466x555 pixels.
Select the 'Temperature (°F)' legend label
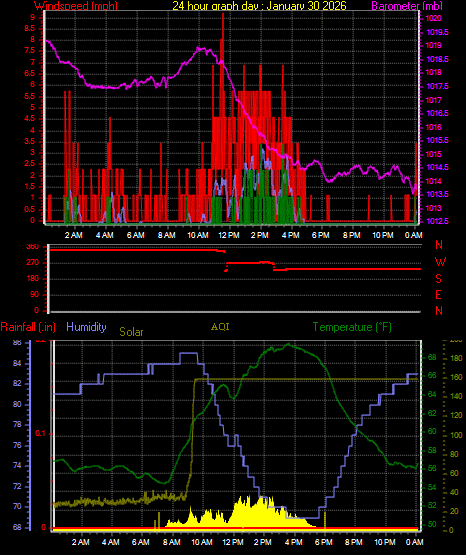(352, 327)
